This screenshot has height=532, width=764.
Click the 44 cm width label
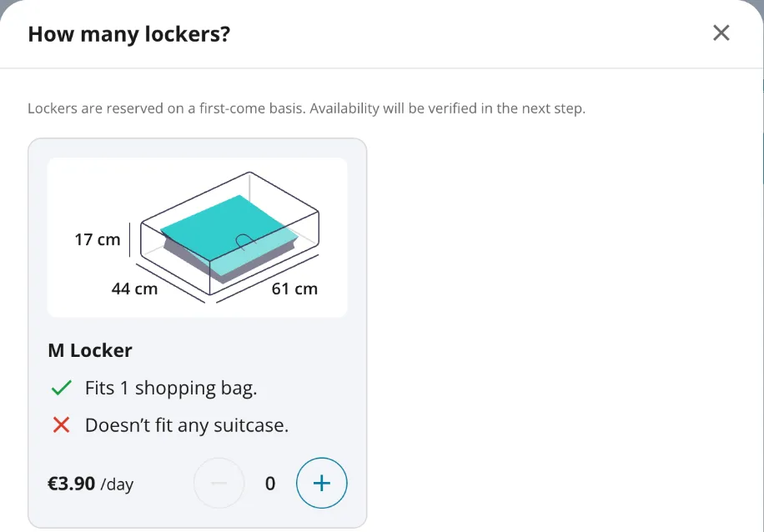click(134, 289)
